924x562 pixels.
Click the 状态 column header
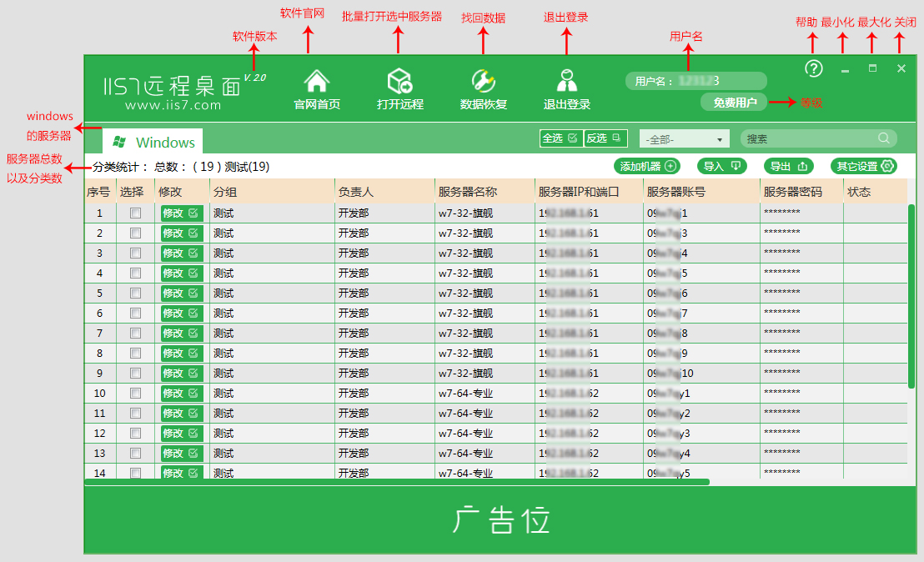coord(875,192)
